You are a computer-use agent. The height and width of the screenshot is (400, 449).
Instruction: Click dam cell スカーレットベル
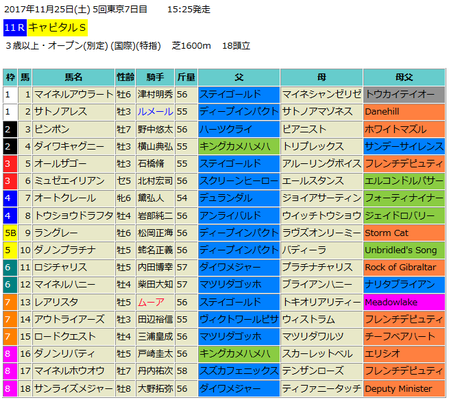pos(321,354)
